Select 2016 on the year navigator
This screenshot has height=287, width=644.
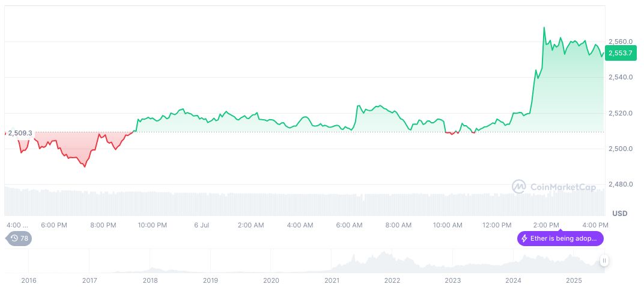[x=29, y=280]
